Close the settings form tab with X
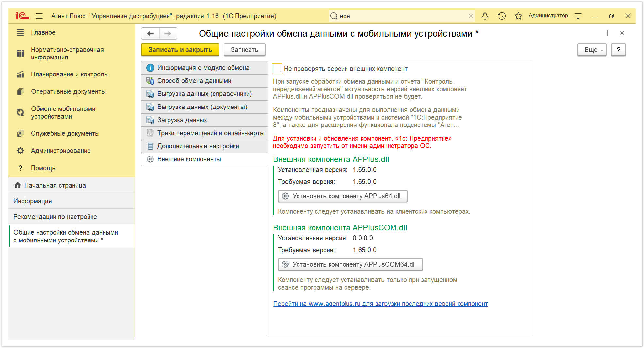The image size is (644, 348). [622, 33]
